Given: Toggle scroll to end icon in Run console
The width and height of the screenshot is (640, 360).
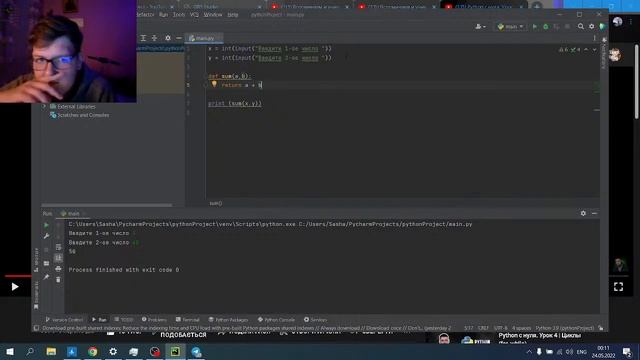Looking at the screenshot, I should click(x=58, y=258).
